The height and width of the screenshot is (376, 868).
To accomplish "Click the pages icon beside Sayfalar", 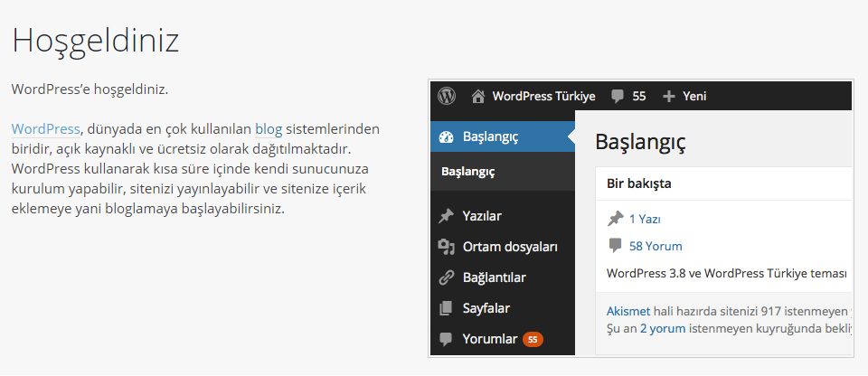I will point(446,308).
